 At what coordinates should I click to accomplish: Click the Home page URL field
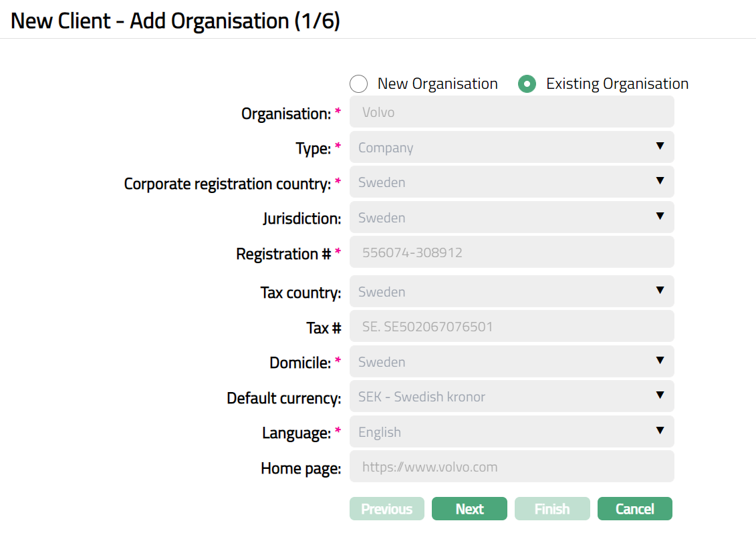click(x=511, y=467)
